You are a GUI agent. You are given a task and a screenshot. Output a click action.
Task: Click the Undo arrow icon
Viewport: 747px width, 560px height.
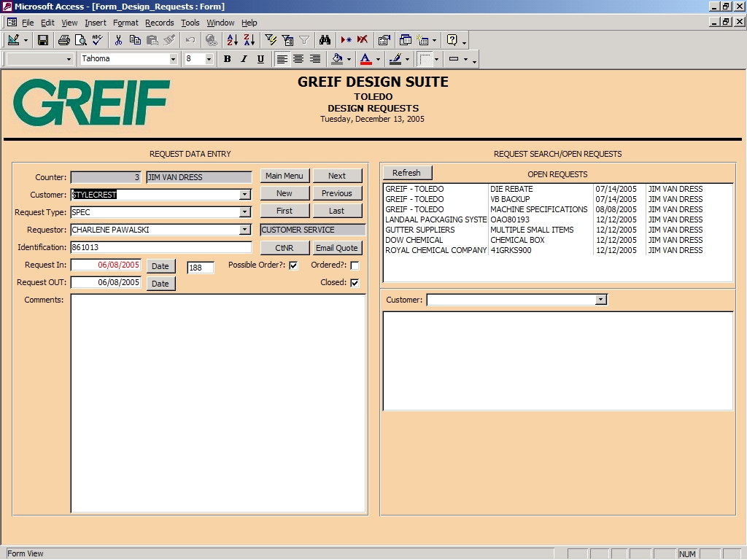point(190,40)
